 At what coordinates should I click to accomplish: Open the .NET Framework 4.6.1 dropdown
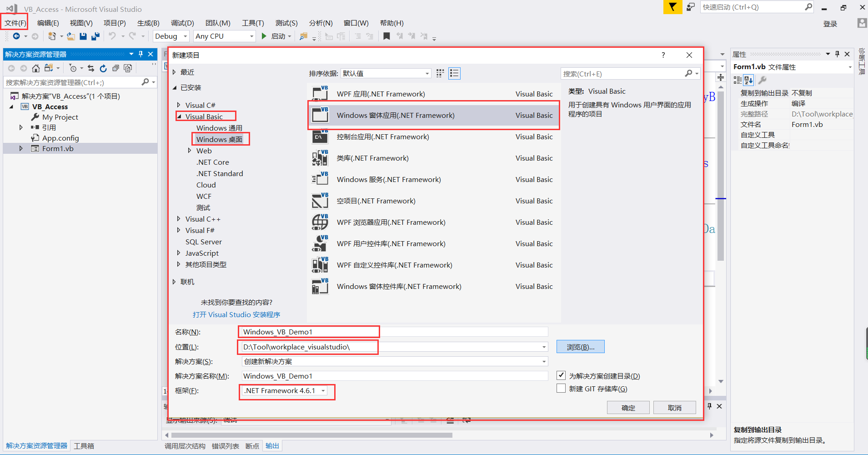point(323,390)
